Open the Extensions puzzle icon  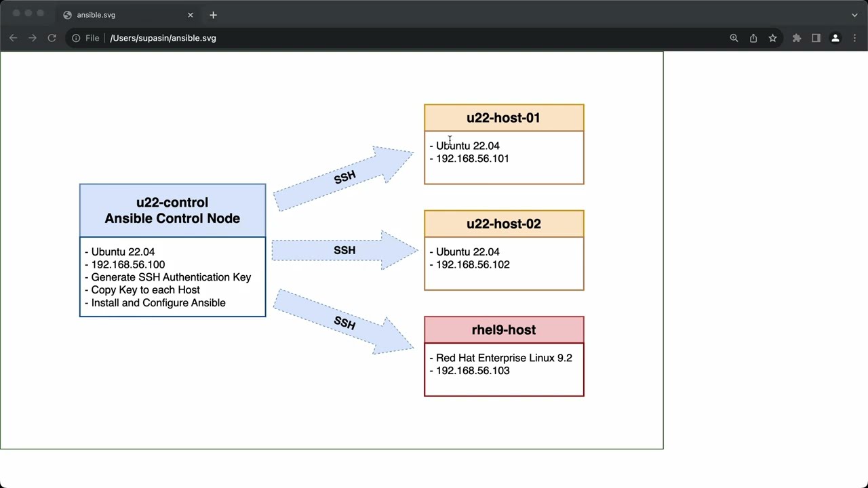coord(797,38)
